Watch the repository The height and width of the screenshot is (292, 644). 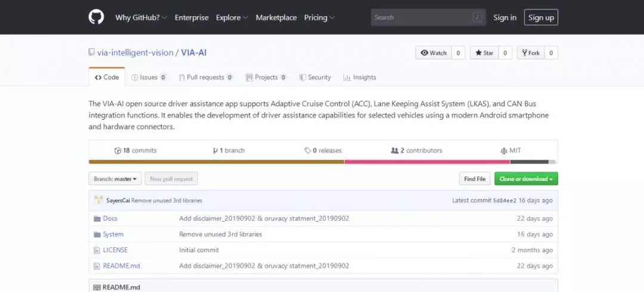point(434,53)
